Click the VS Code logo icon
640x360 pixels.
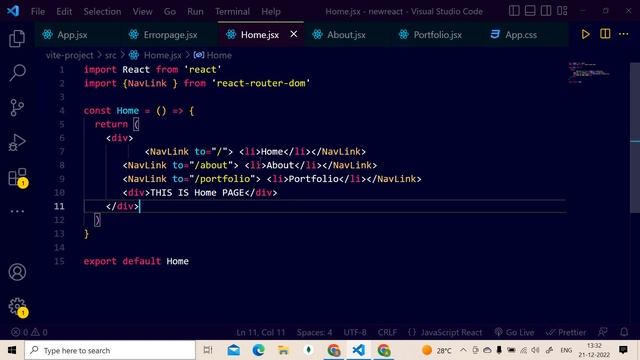(x=13, y=11)
